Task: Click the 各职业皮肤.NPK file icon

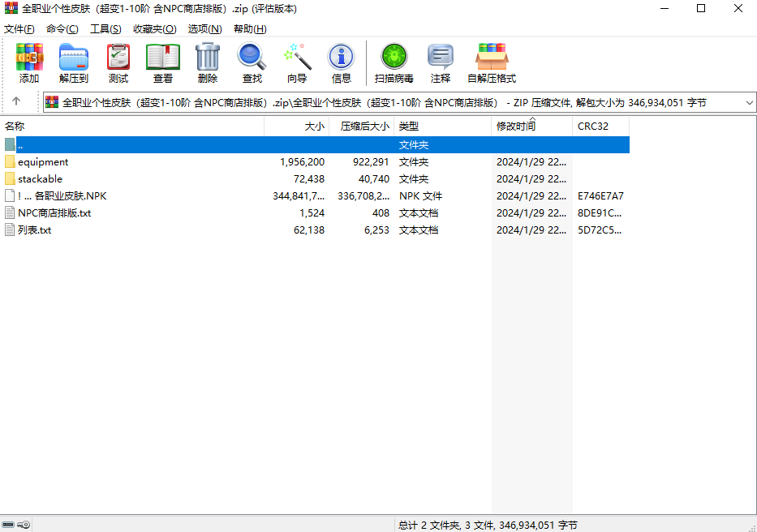Action: pos(10,195)
